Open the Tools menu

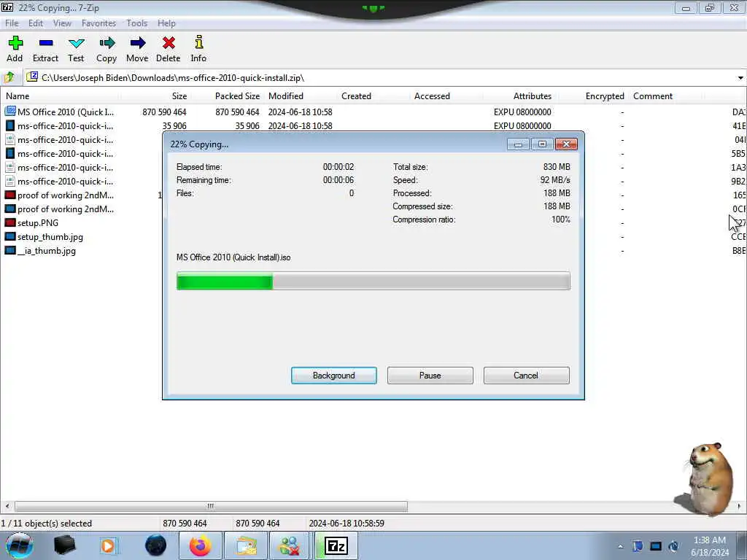(136, 23)
